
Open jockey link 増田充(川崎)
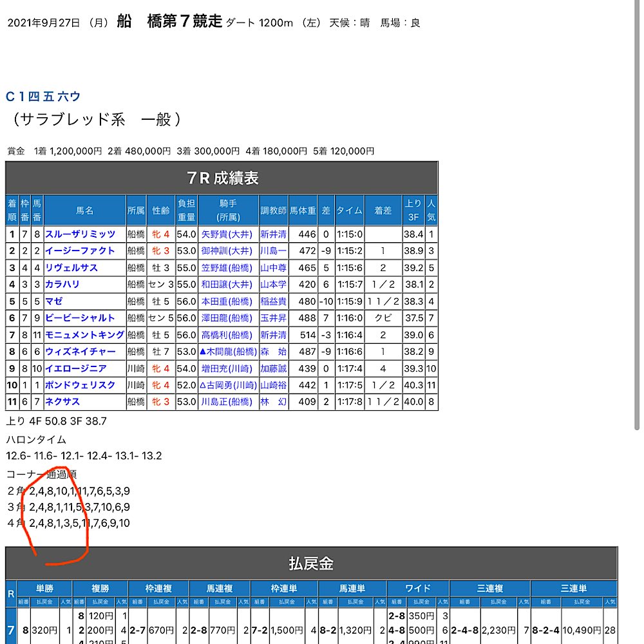coord(227,368)
